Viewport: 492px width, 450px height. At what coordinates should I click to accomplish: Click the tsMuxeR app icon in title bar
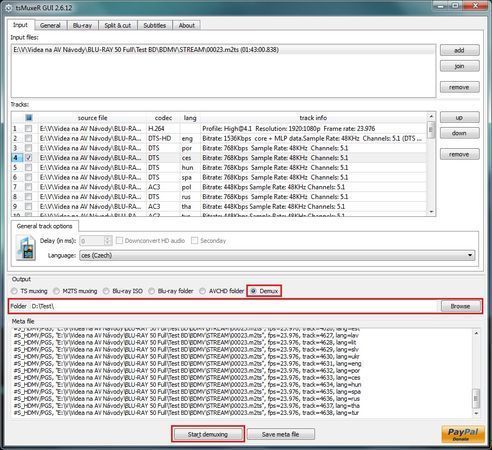coord(8,7)
